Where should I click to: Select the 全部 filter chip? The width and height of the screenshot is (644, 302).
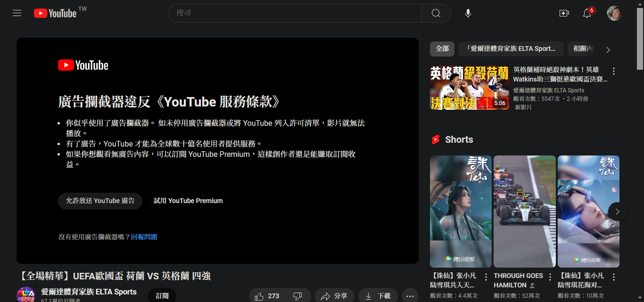tap(442, 49)
